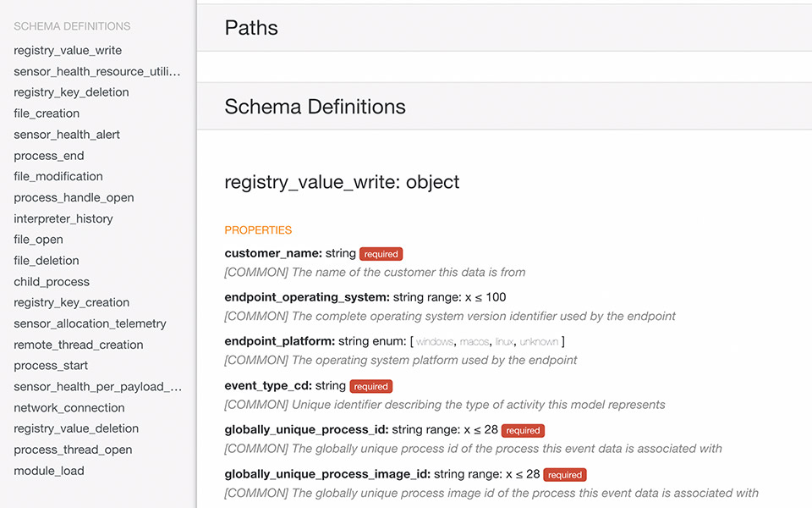Click the 'windows' enum value of endpoint_platform
Screen dimensions: 812x508
[435, 342]
